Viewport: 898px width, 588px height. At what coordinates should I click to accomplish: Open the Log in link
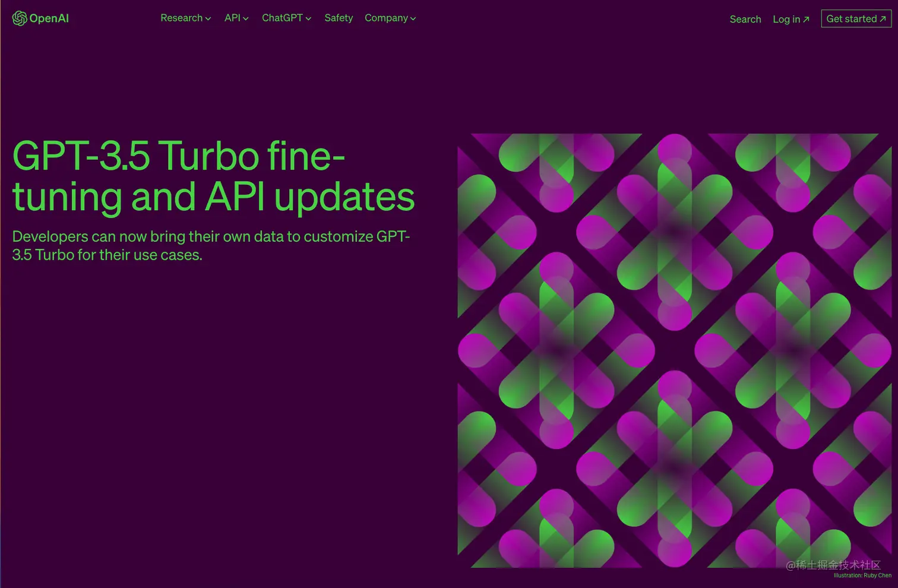(x=791, y=19)
